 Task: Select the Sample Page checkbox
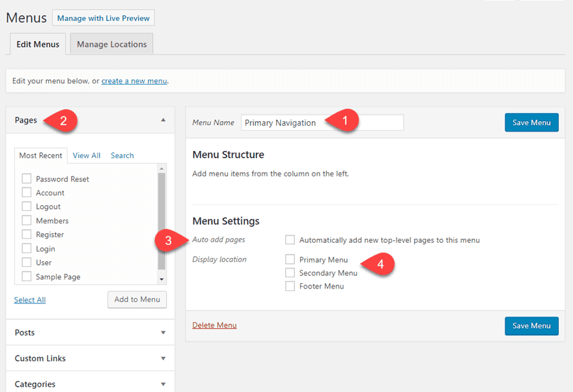pos(27,276)
